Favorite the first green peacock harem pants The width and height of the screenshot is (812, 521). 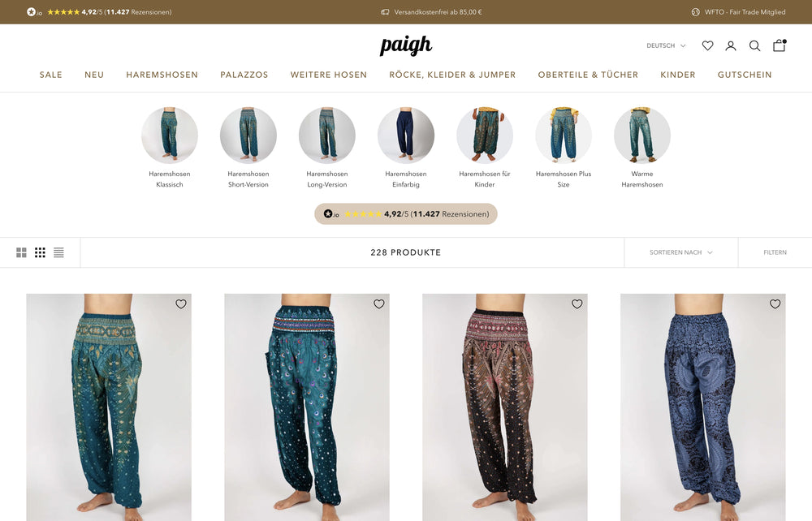click(x=181, y=304)
